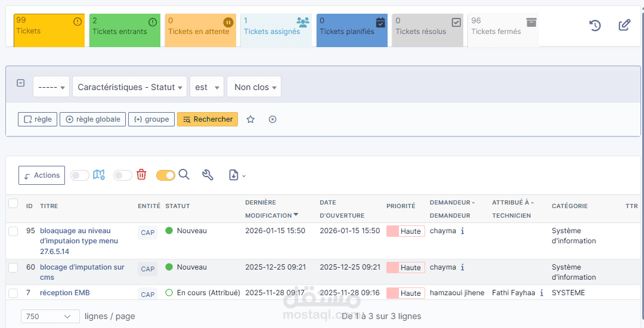
Task: Click the edit dashboard pencil icon
Action: (x=624, y=25)
